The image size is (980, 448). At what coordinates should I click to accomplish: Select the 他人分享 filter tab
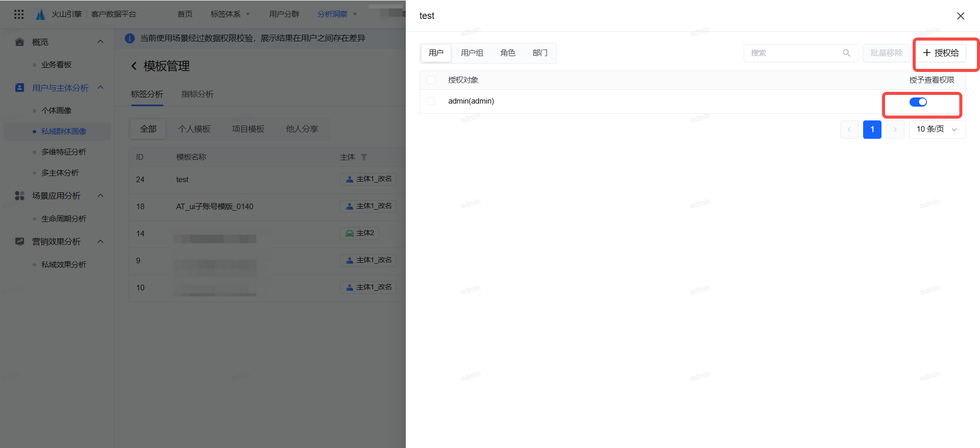(302, 129)
